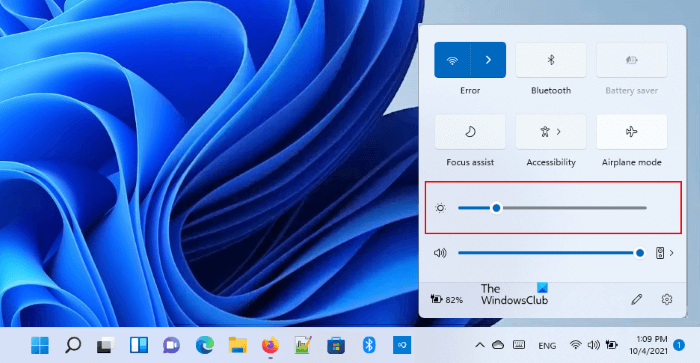Image resolution: width=700 pixels, height=363 pixels.
Task: Enable Focus assist
Action: (470, 132)
